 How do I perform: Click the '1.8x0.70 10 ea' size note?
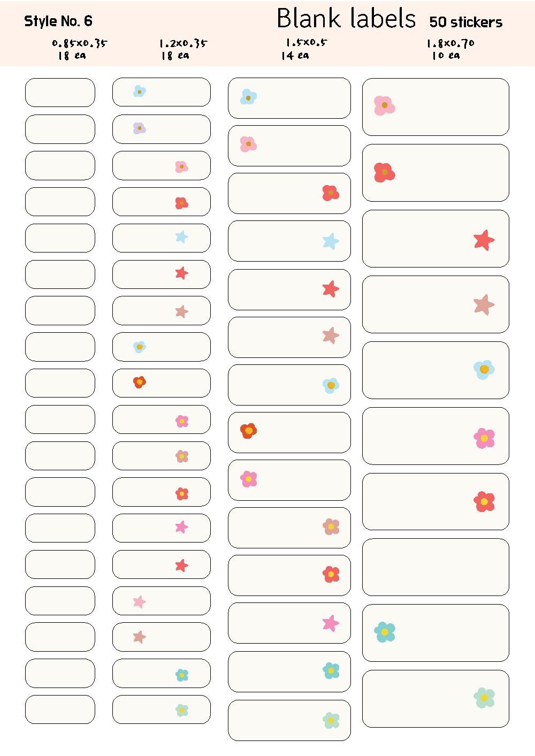450,49
